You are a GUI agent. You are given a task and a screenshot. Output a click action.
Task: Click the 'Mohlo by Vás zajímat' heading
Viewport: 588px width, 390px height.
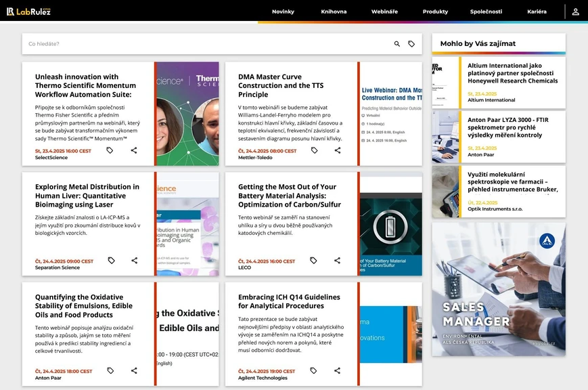[x=478, y=43]
